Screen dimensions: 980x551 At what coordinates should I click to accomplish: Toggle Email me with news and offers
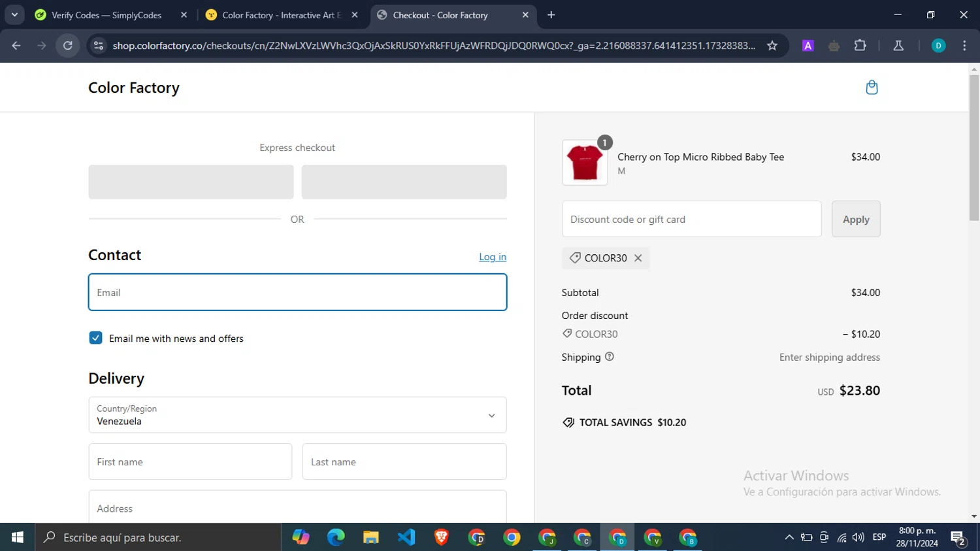click(x=96, y=338)
